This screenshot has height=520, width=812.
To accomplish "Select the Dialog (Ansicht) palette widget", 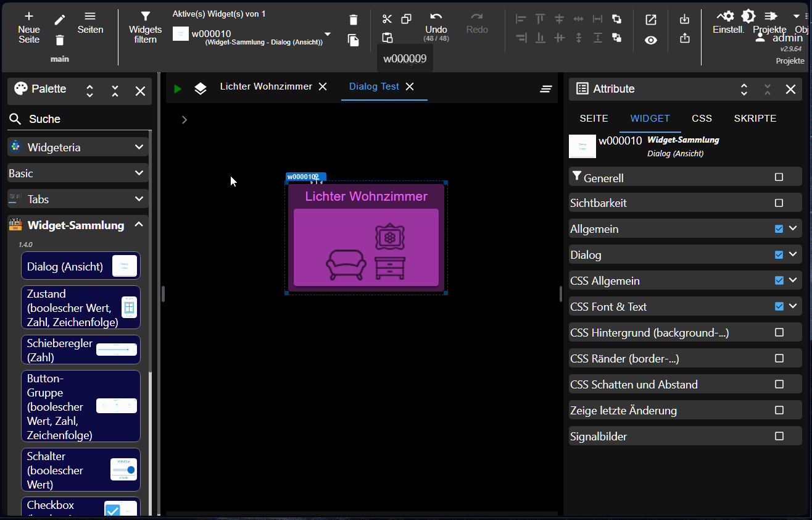I will pos(81,266).
